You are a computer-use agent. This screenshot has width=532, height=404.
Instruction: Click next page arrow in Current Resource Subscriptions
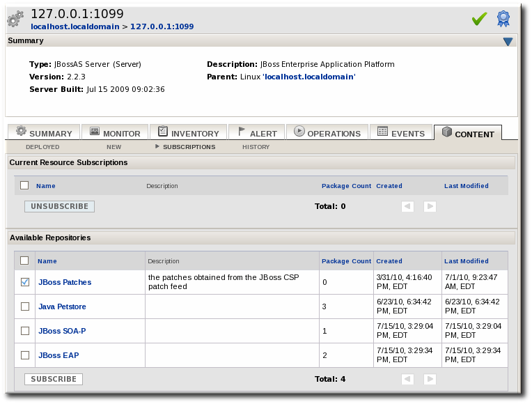[x=430, y=206]
